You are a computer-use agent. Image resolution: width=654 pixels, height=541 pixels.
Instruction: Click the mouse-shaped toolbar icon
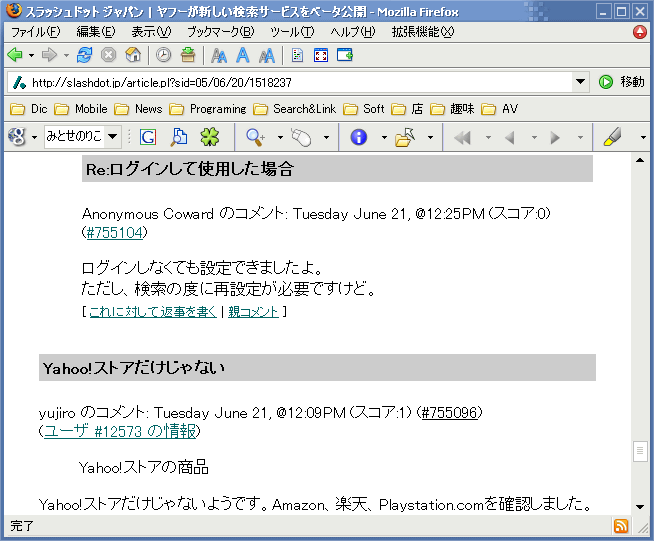pyautogui.click(x=301, y=137)
